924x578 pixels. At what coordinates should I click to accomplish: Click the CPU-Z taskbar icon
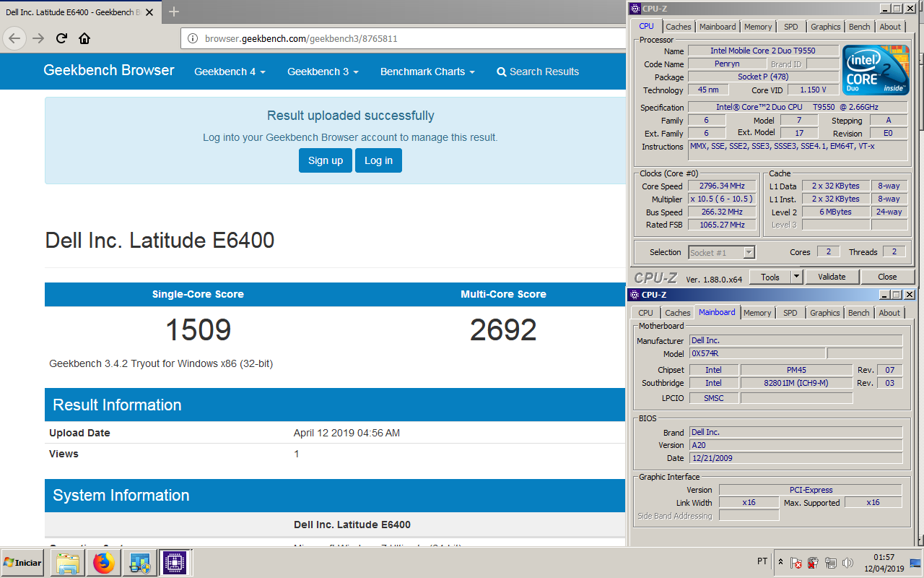click(174, 563)
